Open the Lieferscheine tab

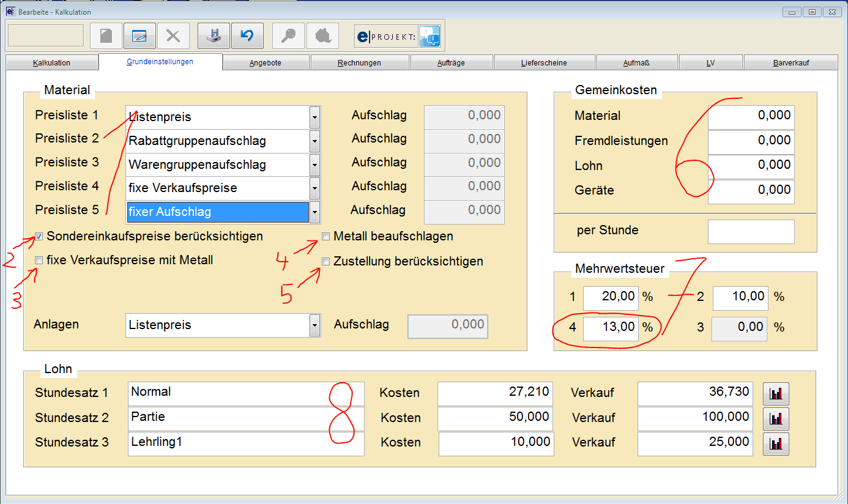pos(544,63)
